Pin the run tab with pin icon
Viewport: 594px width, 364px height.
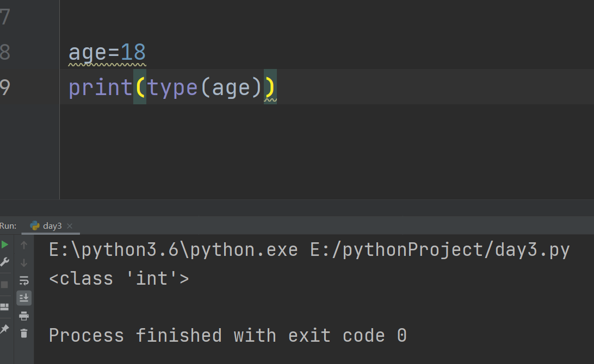coord(4,329)
